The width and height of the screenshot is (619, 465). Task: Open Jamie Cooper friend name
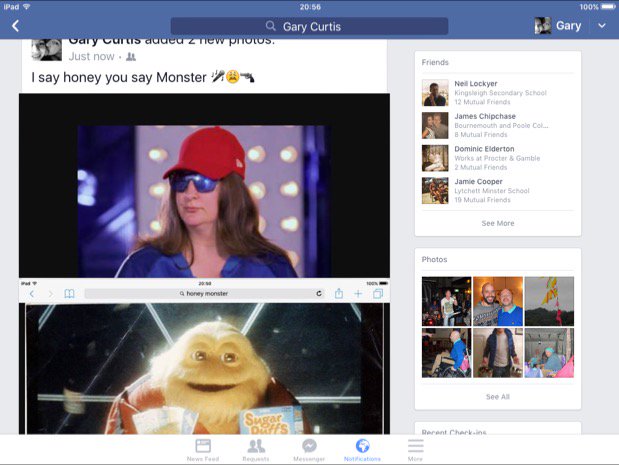point(478,182)
